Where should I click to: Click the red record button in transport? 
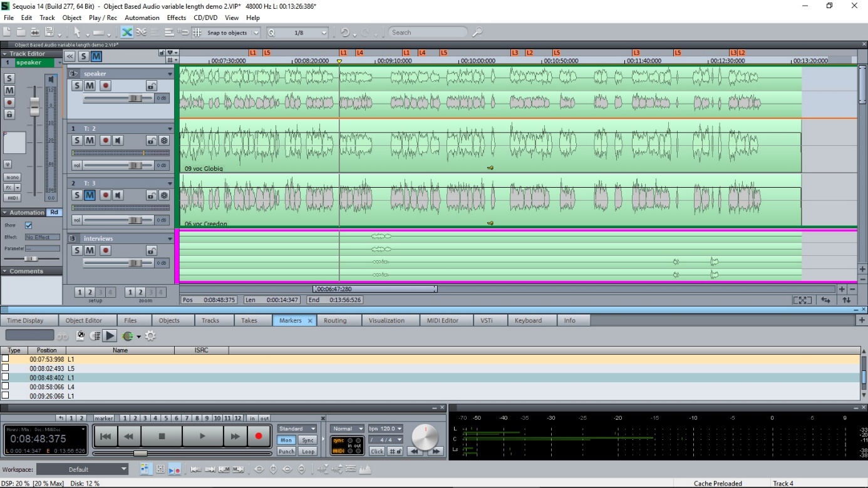258,436
